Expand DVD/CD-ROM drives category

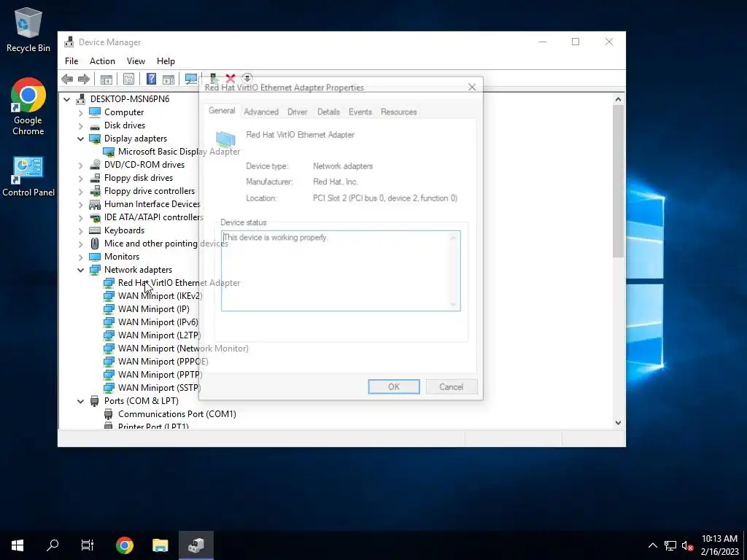(x=80, y=165)
